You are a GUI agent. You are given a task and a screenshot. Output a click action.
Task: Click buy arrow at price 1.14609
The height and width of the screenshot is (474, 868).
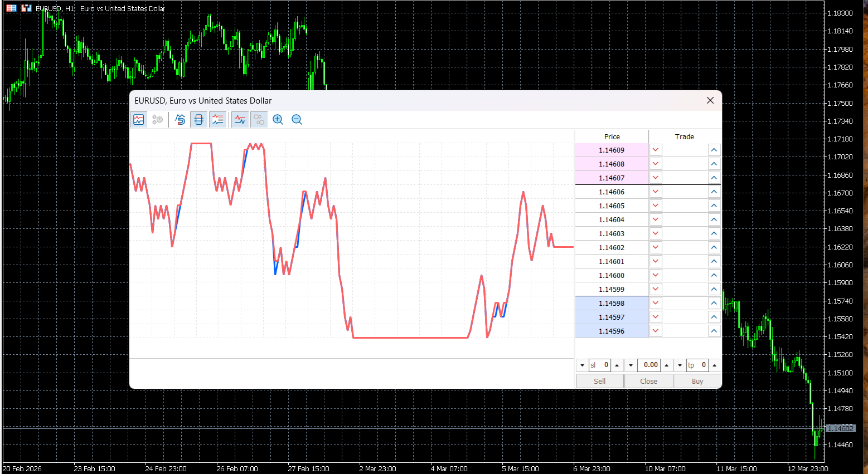[x=714, y=150]
